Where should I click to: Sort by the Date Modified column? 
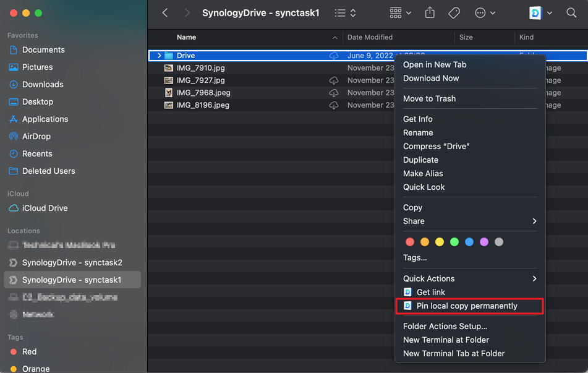[x=370, y=37]
